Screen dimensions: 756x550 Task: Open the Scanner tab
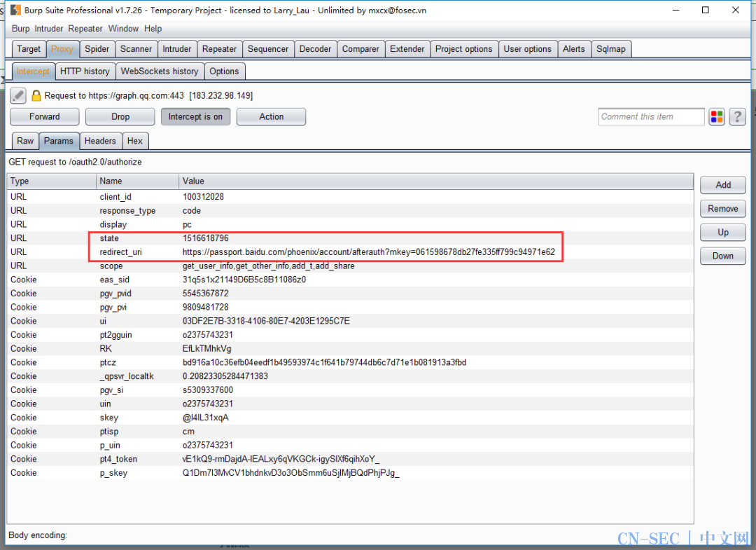click(136, 49)
